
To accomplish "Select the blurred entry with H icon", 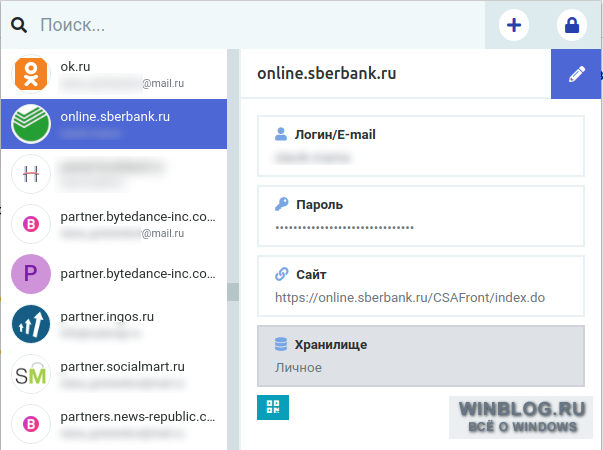I will pos(114,174).
